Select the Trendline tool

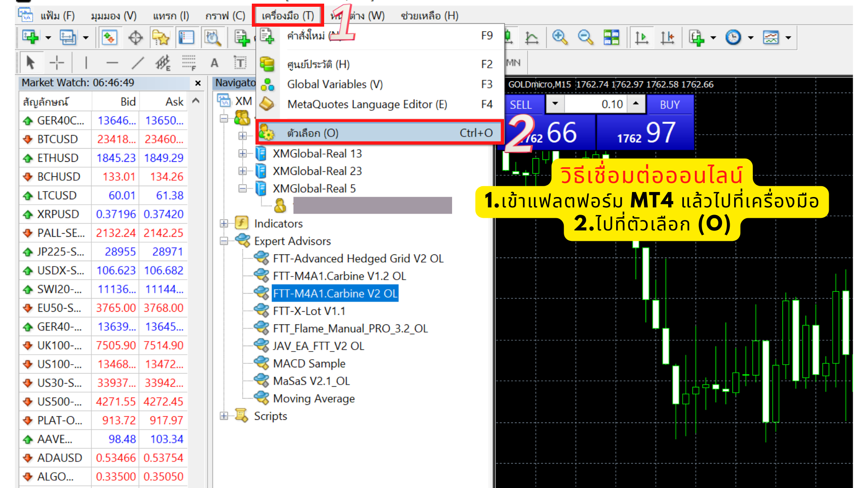[138, 63]
